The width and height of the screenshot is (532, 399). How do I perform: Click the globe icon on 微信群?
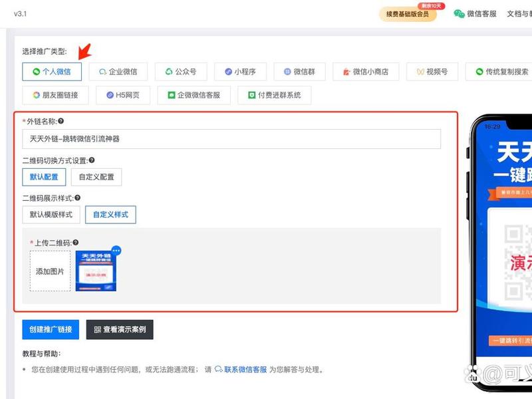(287, 72)
